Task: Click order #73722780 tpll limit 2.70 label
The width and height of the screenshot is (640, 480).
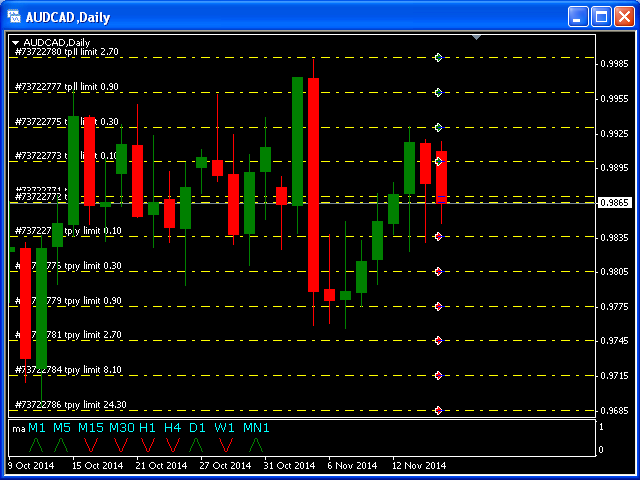Action: [66, 52]
